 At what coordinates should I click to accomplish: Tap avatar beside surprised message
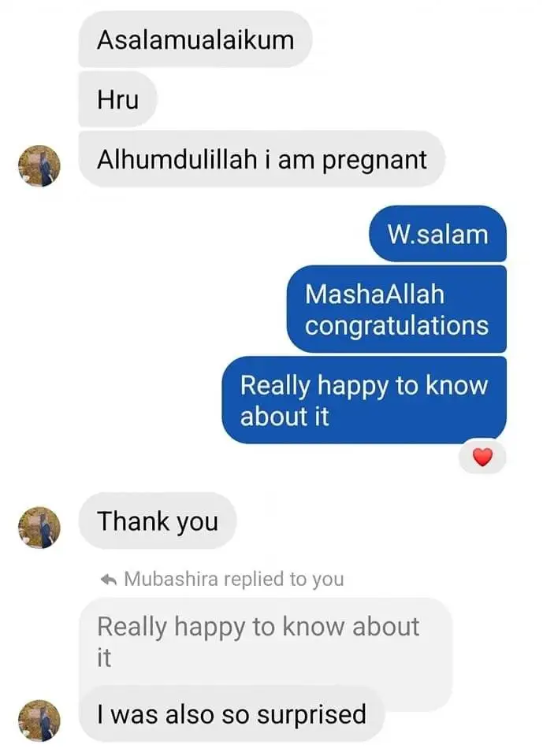39,721
